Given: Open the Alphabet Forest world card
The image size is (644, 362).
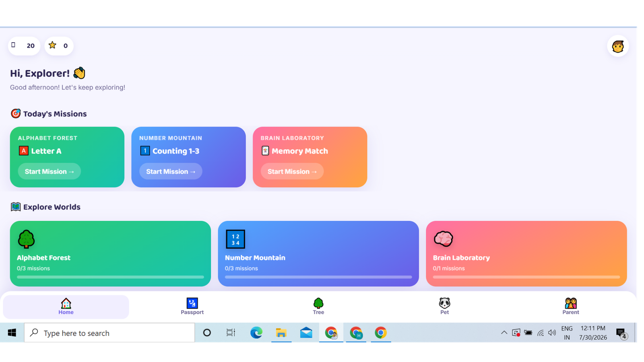Looking at the screenshot, I should [x=110, y=253].
